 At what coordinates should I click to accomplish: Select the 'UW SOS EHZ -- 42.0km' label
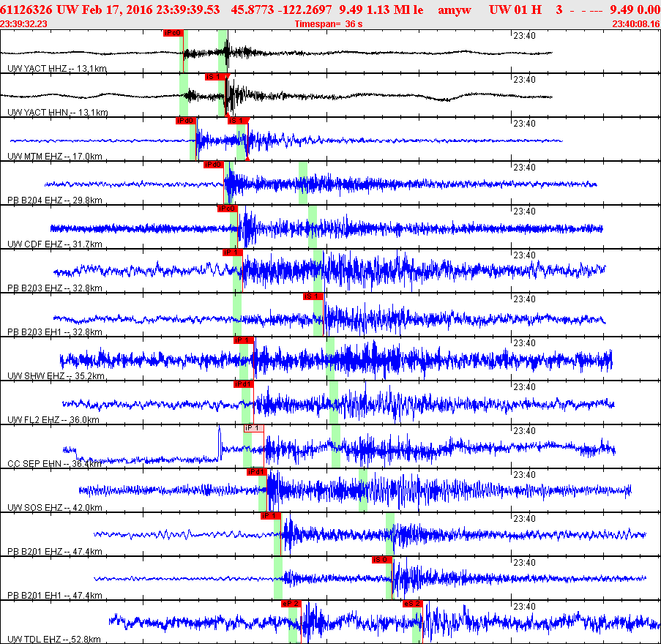point(55,507)
